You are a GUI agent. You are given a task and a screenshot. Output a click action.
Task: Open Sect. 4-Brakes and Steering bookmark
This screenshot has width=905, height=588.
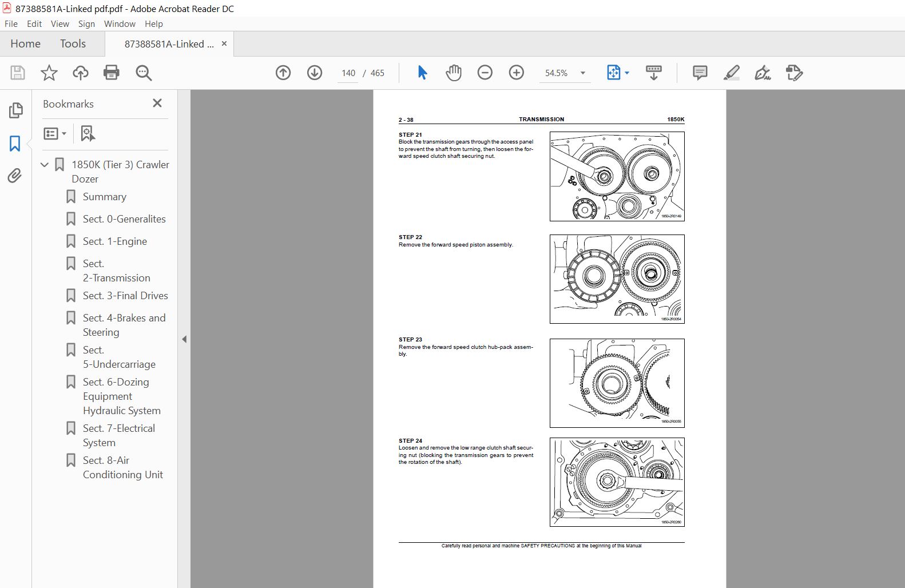pos(124,325)
